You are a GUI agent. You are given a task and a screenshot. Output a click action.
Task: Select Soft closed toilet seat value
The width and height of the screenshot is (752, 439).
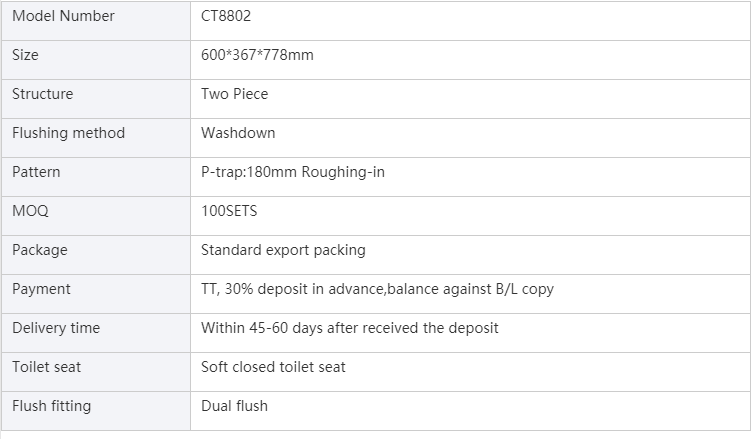point(273,367)
